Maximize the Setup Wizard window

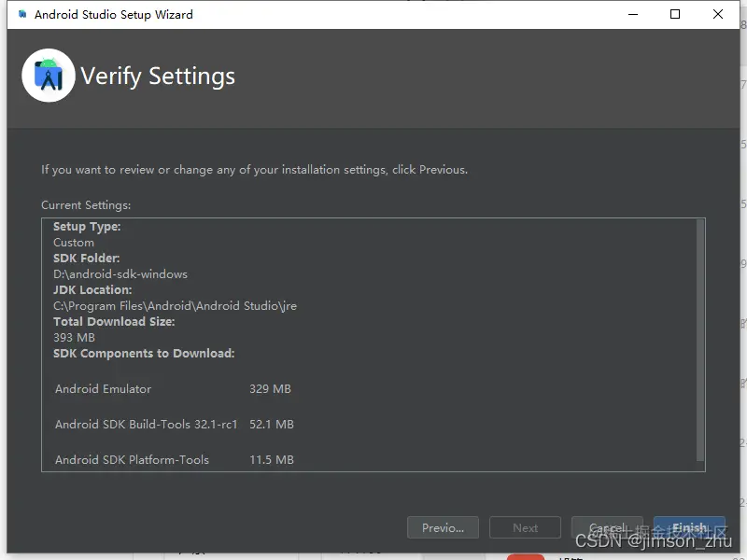click(675, 14)
